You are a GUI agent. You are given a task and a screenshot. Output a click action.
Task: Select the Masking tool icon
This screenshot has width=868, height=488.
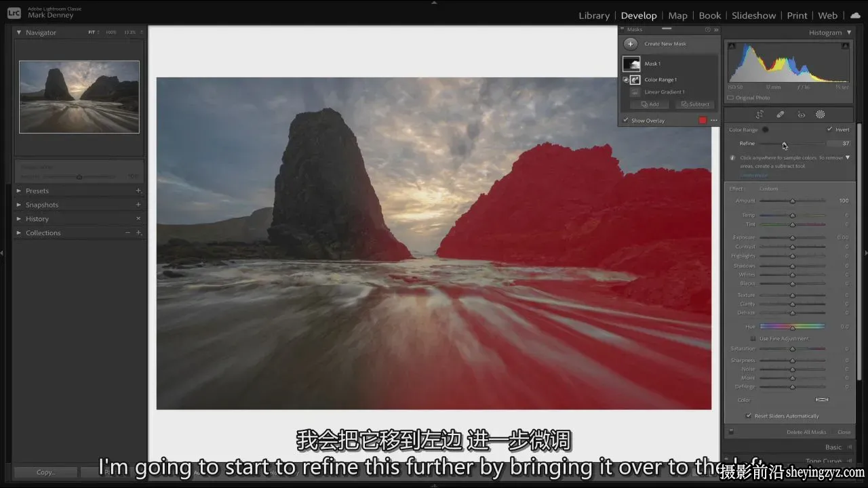(820, 115)
